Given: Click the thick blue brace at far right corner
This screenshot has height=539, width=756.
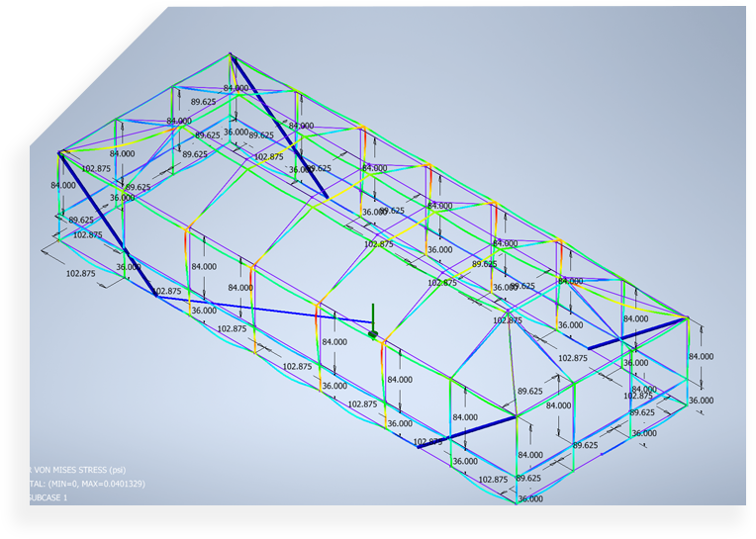Looking at the screenshot, I should click(637, 333).
